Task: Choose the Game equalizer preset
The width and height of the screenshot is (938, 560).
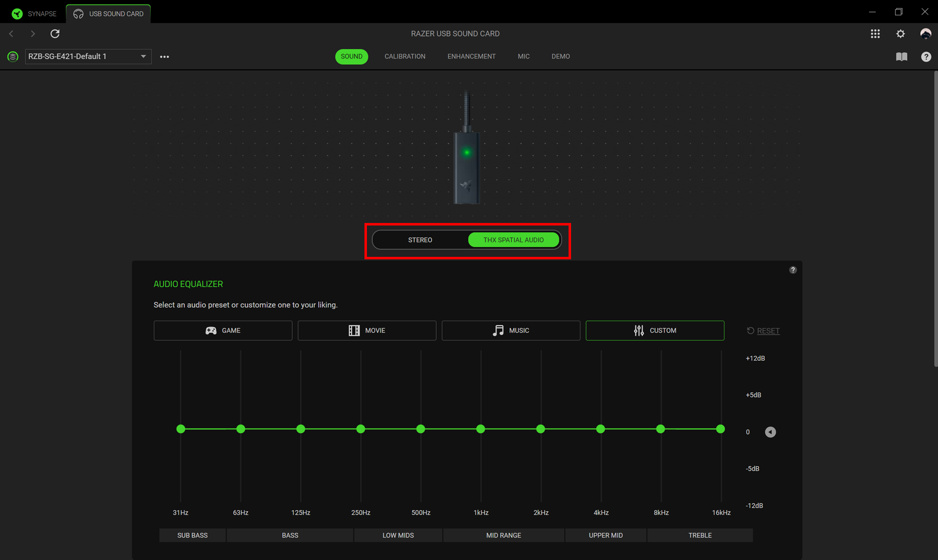Action: pos(223,331)
